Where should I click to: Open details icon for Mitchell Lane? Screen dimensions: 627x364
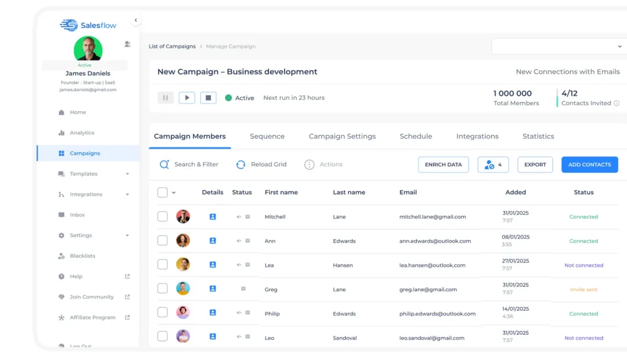(x=212, y=217)
